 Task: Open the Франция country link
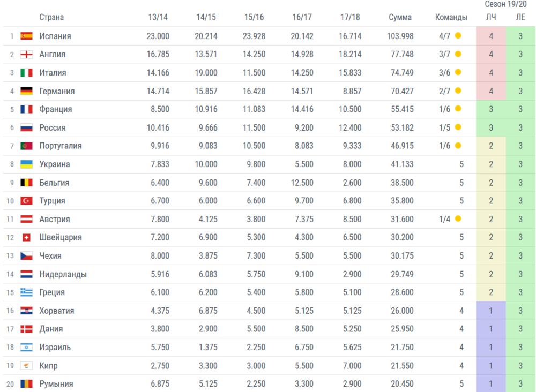coord(56,109)
